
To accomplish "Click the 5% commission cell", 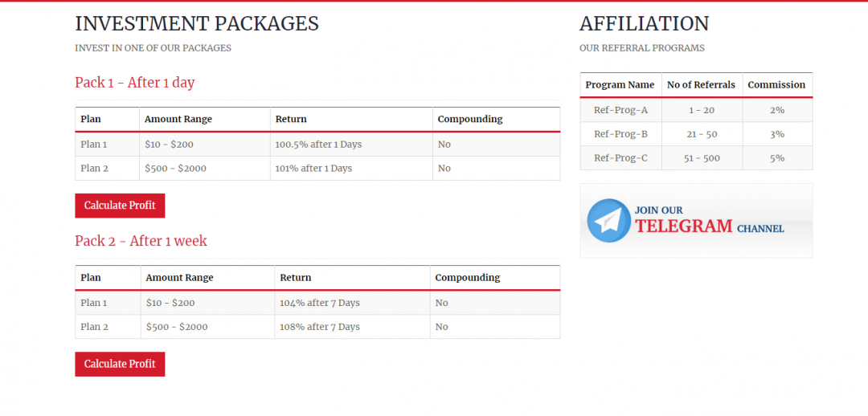I will coord(776,158).
